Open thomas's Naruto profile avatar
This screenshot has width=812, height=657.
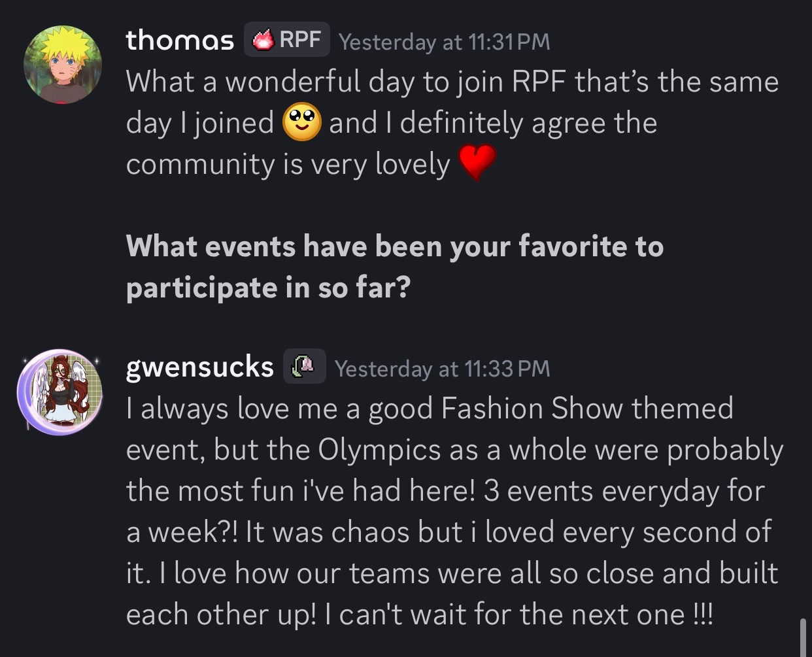coord(63,65)
